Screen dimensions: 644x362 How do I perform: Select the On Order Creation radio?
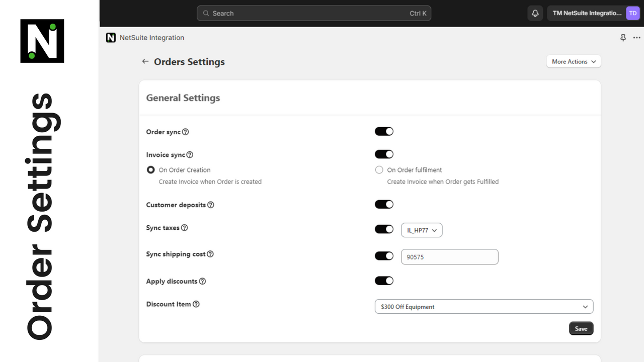pyautogui.click(x=150, y=170)
